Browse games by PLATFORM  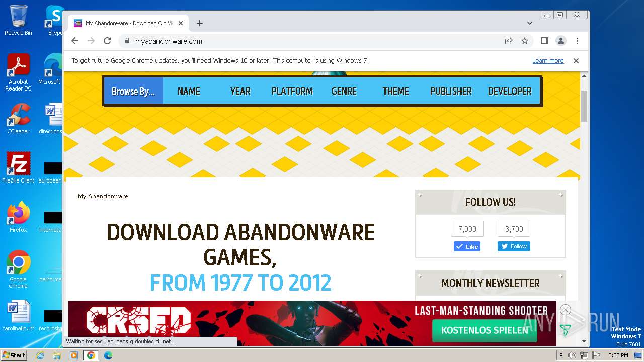point(292,91)
